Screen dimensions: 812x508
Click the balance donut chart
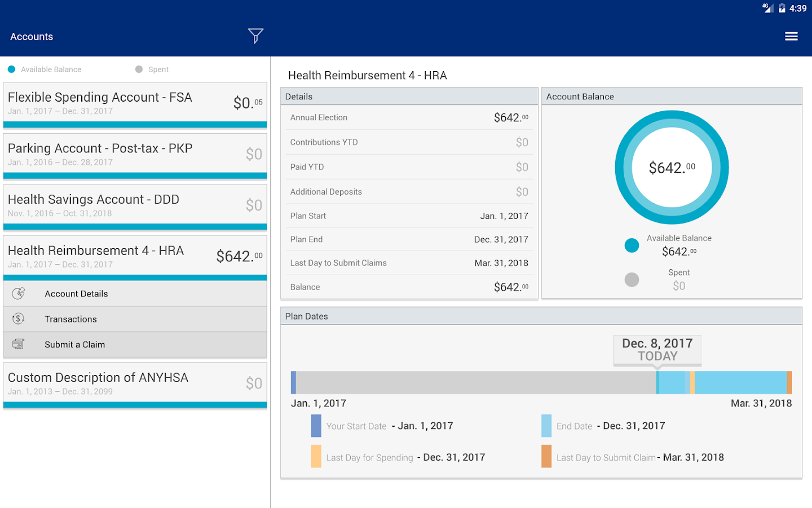click(x=672, y=168)
